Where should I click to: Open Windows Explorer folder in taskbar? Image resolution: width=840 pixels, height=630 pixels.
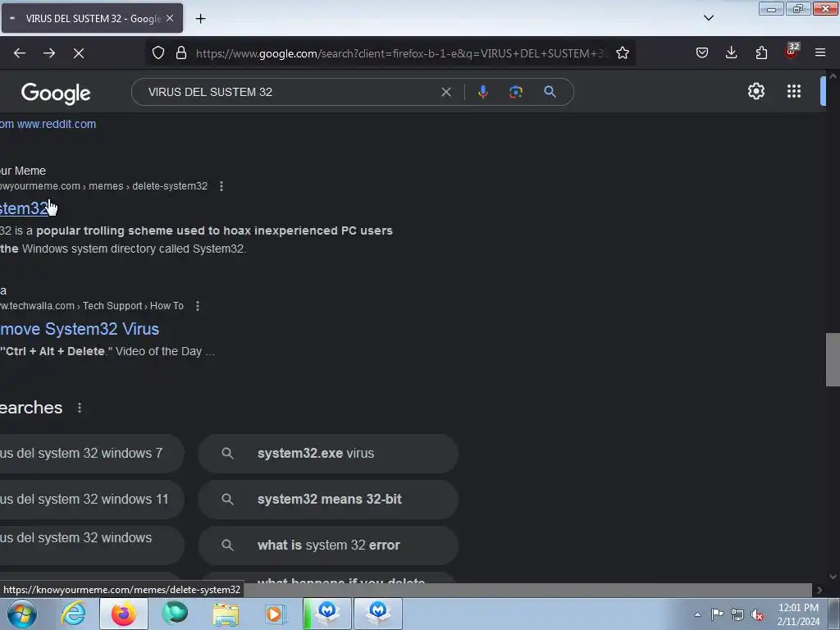226,614
